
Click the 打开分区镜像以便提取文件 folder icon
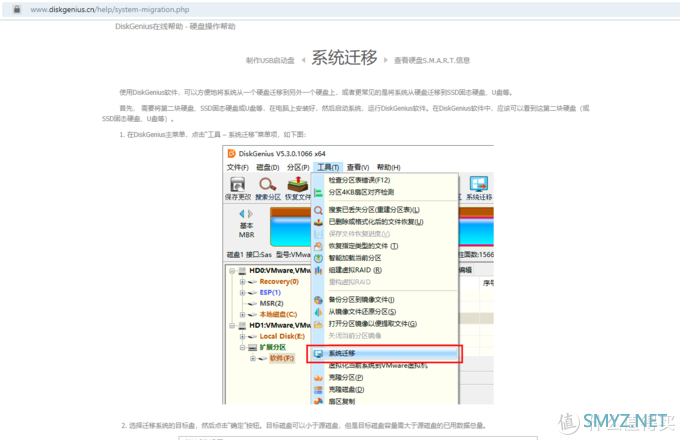(x=318, y=324)
